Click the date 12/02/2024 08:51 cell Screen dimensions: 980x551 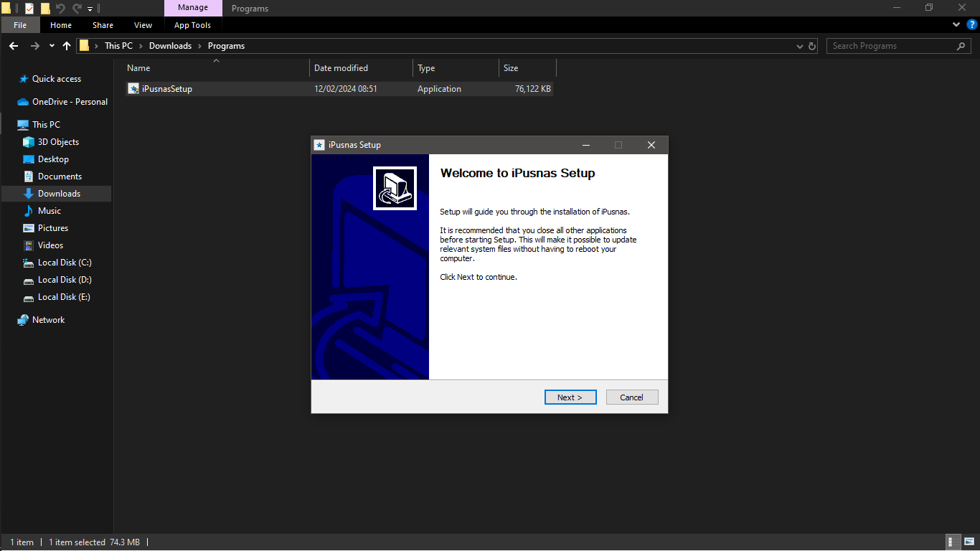tap(346, 89)
